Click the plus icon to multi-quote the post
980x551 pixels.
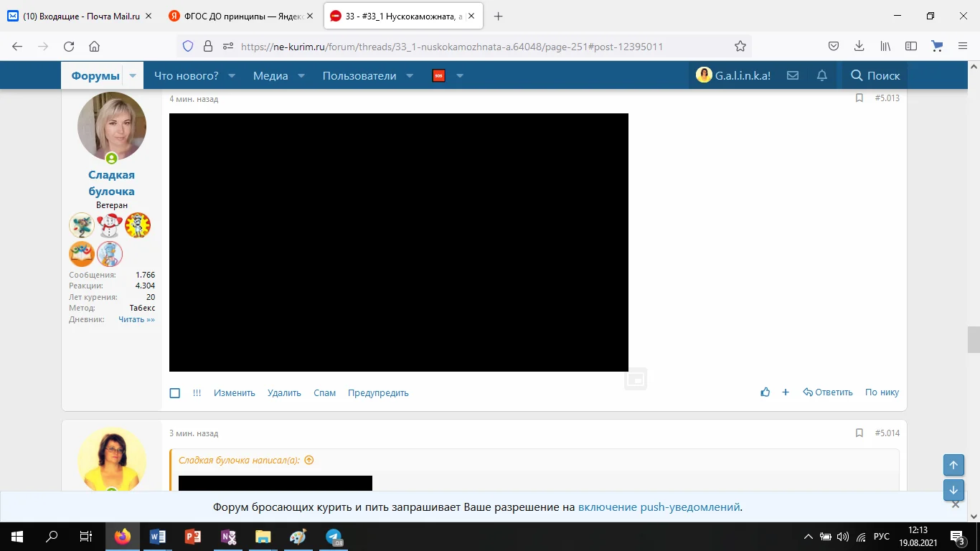785,392
